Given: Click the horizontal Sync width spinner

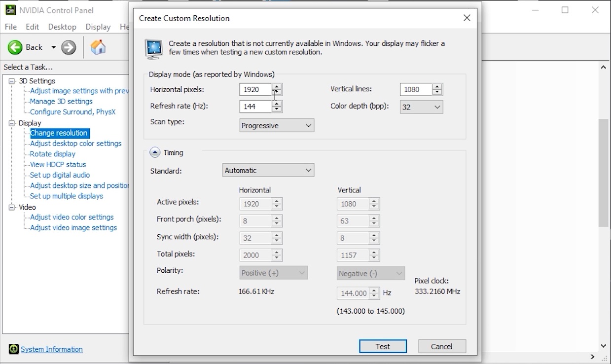Looking at the screenshot, I should [277, 238].
